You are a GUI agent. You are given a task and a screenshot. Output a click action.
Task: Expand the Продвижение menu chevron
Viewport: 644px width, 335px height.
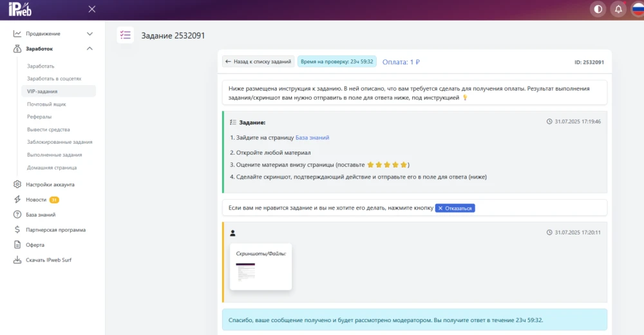click(x=90, y=33)
